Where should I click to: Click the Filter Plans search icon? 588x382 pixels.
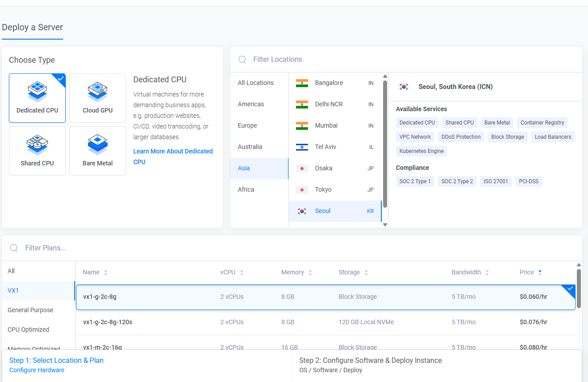point(14,248)
